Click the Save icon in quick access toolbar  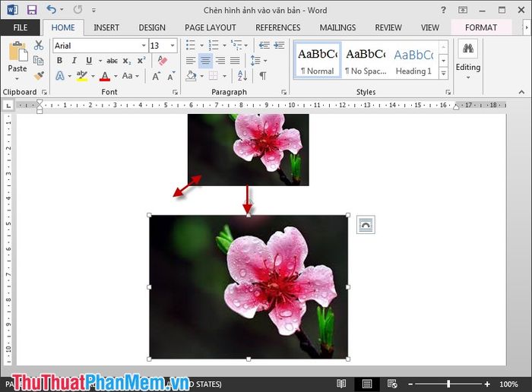click(x=31, y=10)
